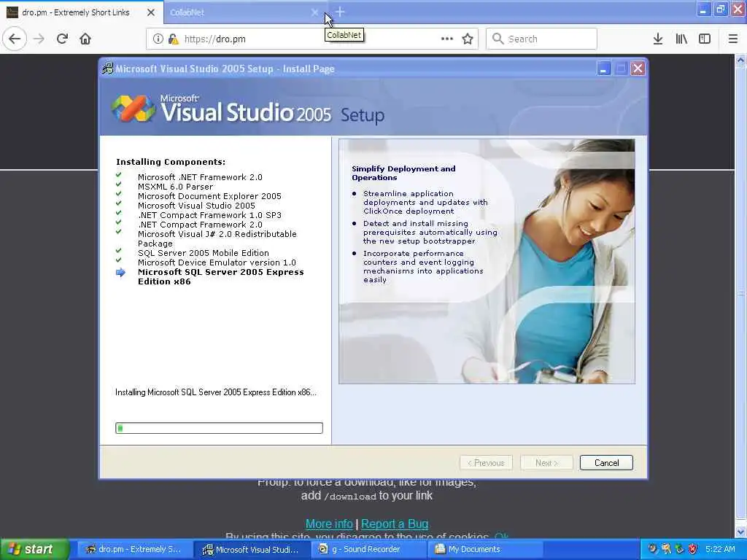This screenshot has height=560, width=747.
Task: Open page actions three-dot menu
Action: click(x=447, y=39)
